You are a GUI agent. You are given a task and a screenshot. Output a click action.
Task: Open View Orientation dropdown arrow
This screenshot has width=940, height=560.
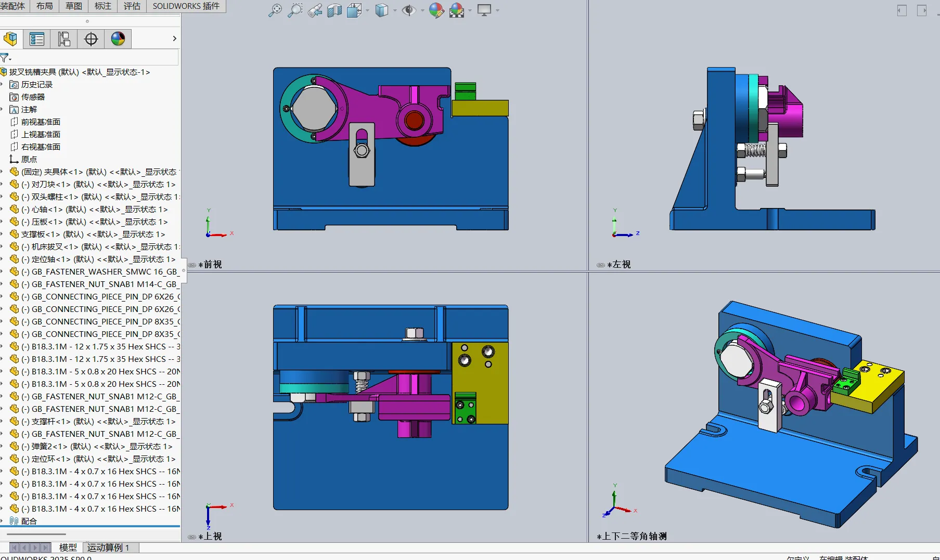[x=368, y=10]
